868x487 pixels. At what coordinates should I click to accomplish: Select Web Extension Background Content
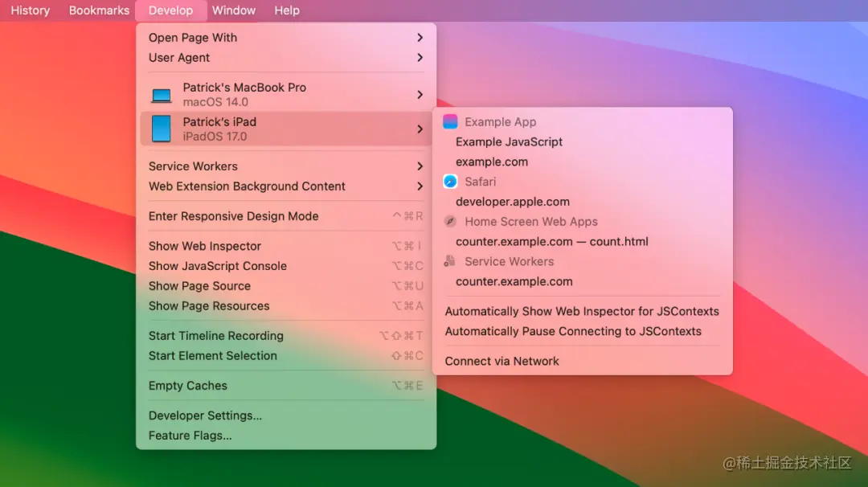[285, 186]
